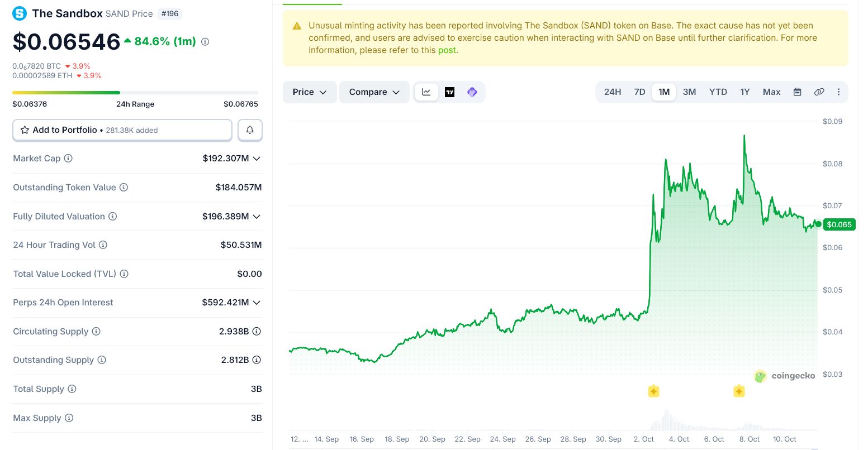Select the YTD time range
Viewport: 868px width, 450px height.
coord(718,92)
